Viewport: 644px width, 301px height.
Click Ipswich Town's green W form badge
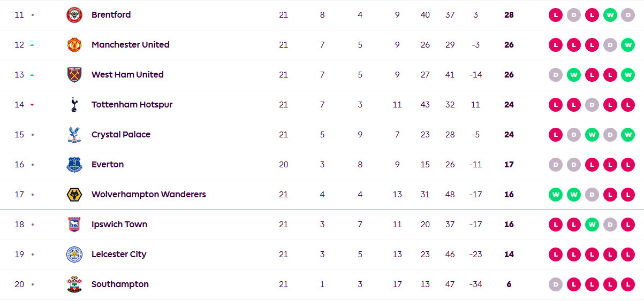pyautogui.click(x=592, y=225)
